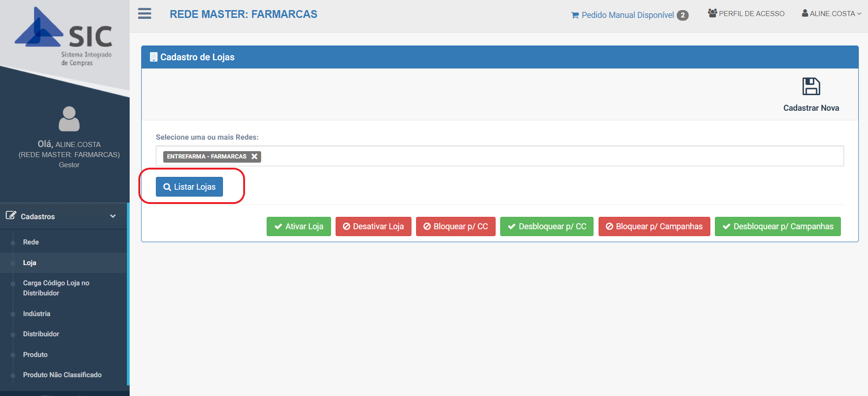Click the Perfil de Acesso group icon
Viewport: 868px width, 396px height.
point(713,13)
